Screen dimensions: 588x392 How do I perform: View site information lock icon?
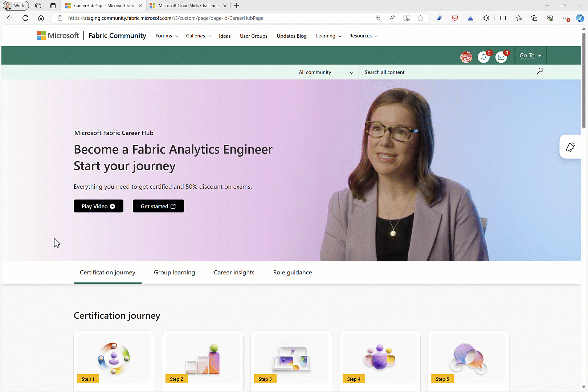click(x=60, y=18)
